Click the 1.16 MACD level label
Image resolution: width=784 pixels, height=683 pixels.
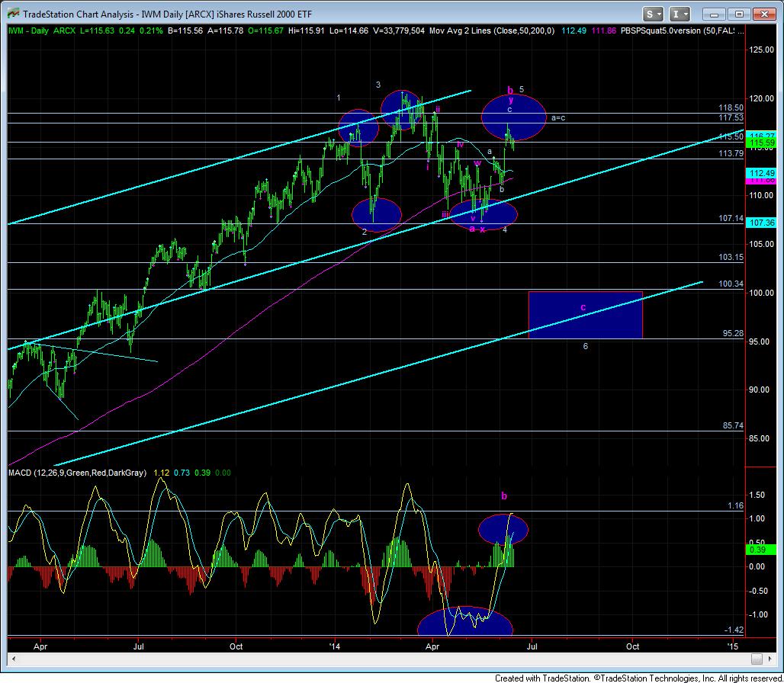[x=735, y=505]
